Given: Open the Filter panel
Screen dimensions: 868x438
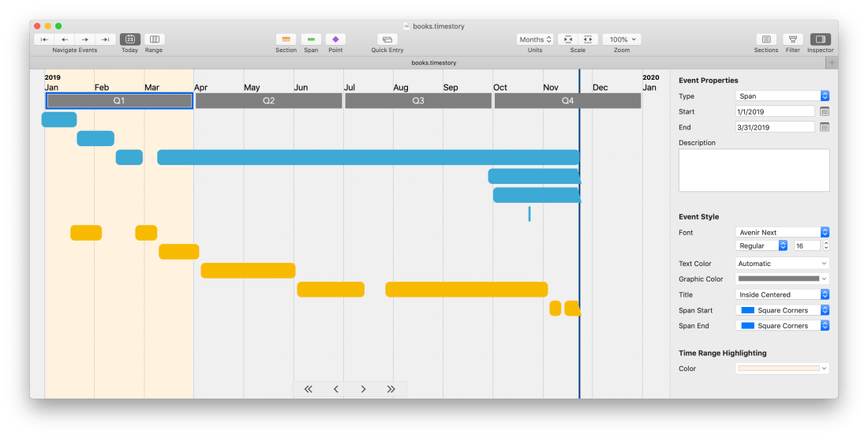Looking at the screenshot, I should point(793,39).
